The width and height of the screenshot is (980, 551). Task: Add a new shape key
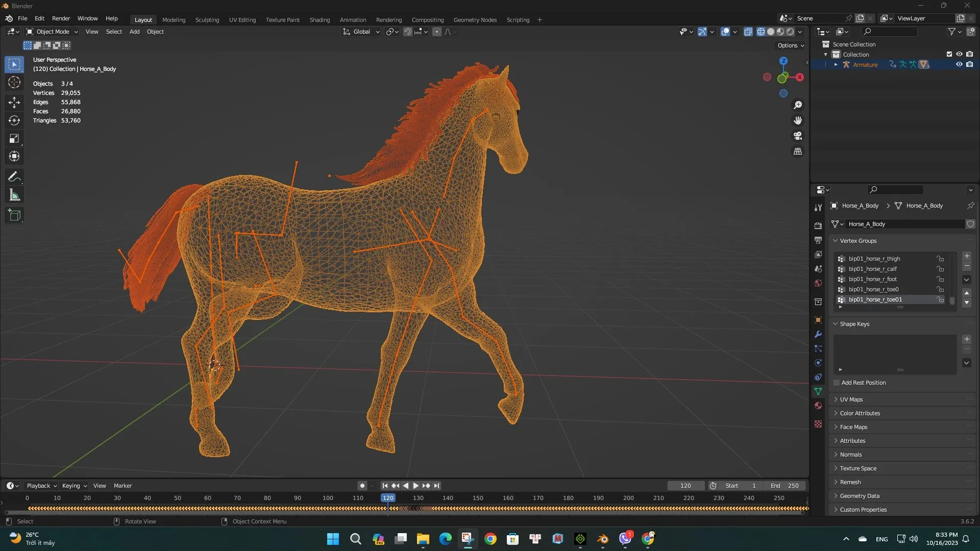pyautogui.click(x=967, y=339)
